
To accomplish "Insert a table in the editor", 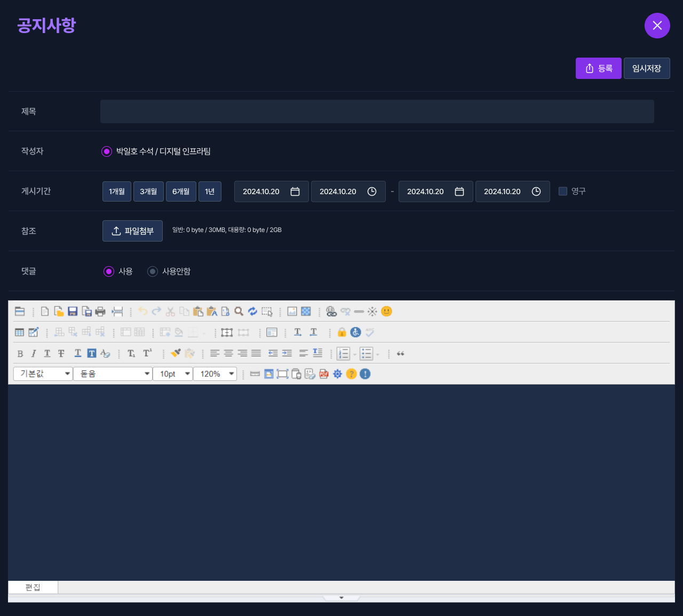I will pyautogui.click(x=20, y=332).
